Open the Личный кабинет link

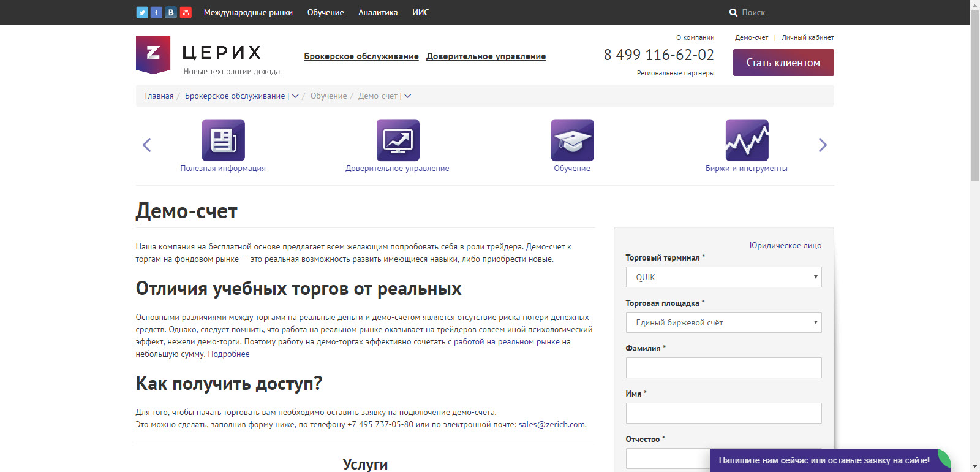(808, 37)
